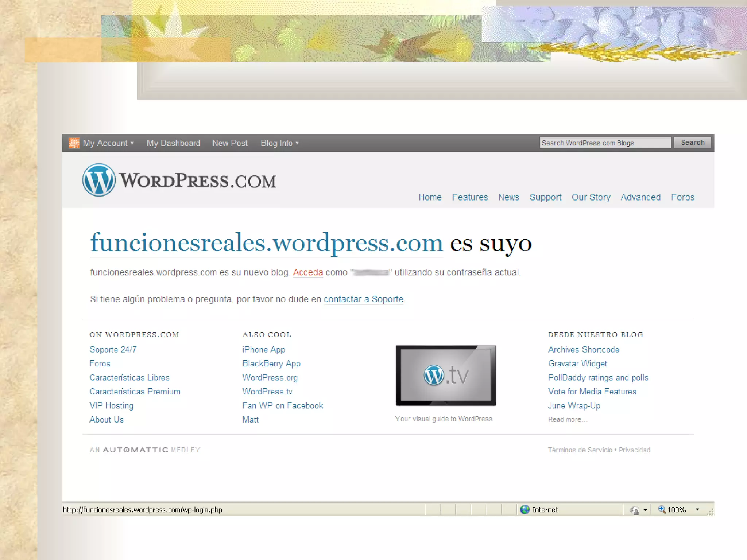Click the Search WordPress.com Blogs field

pos(605,143)
